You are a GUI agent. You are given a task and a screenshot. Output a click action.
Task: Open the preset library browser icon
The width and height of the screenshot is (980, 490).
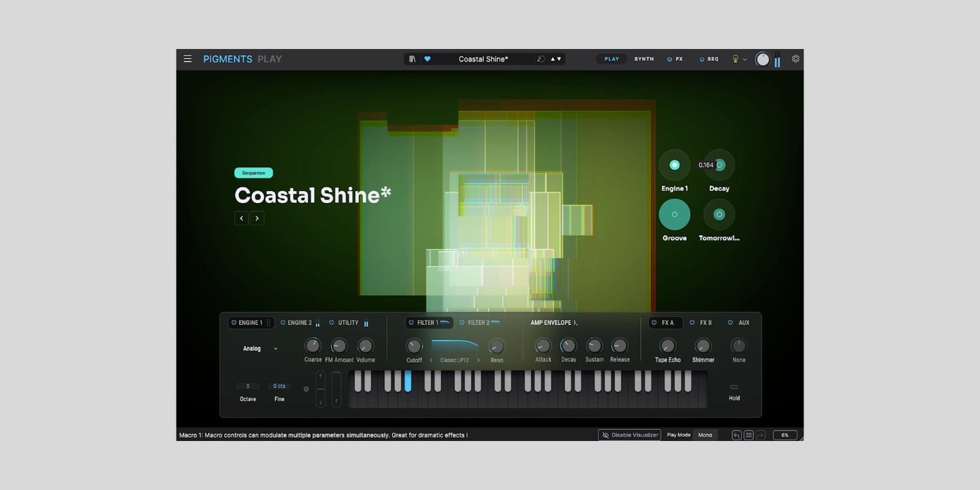(412, 59)
